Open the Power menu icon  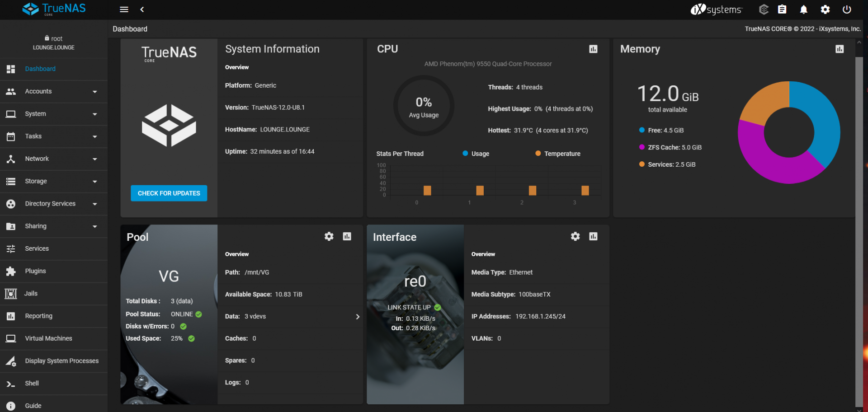pyautogui.click(x=847, y=9)
